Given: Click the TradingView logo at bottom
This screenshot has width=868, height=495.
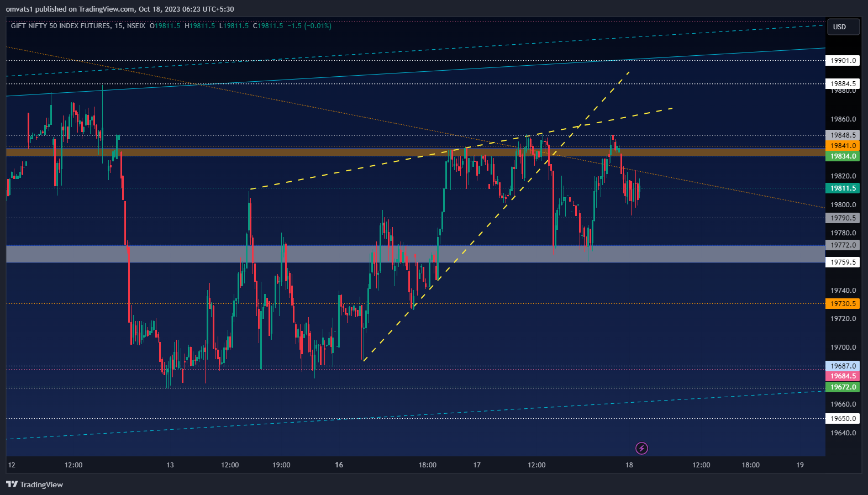Looking at the screenshot, I should 35,485.
